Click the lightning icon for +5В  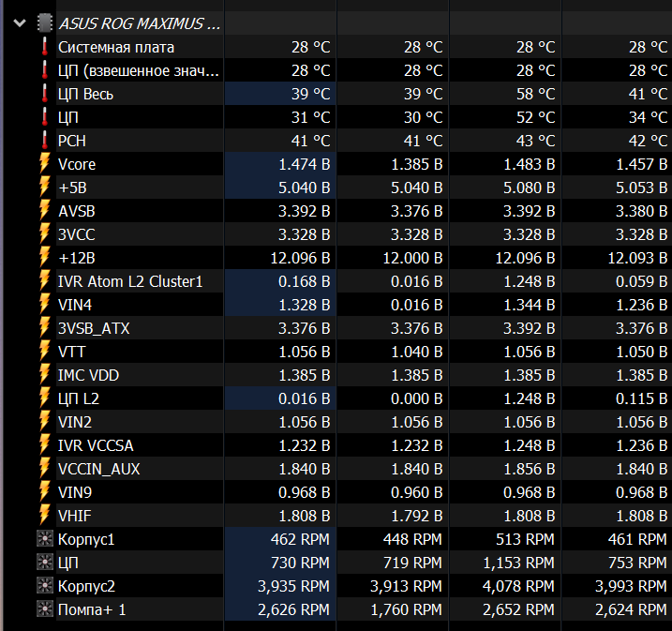point(45,188)
